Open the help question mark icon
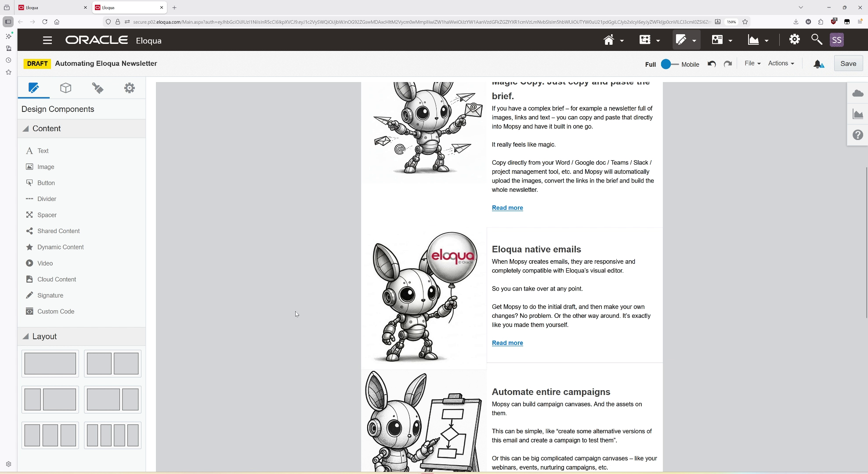This screenshot has height=474, width=868. pyautogui.click(x=857, y=135)
